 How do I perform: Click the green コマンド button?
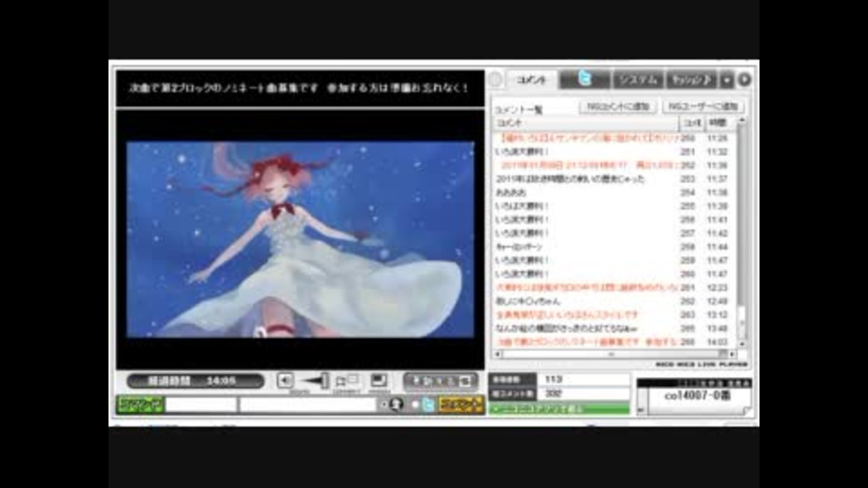click(x=140, y=405)
